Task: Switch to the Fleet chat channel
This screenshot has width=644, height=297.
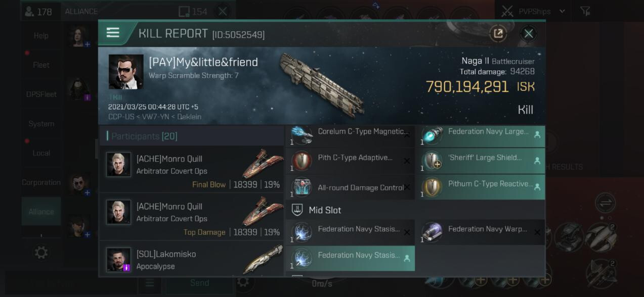Action: 41,65
